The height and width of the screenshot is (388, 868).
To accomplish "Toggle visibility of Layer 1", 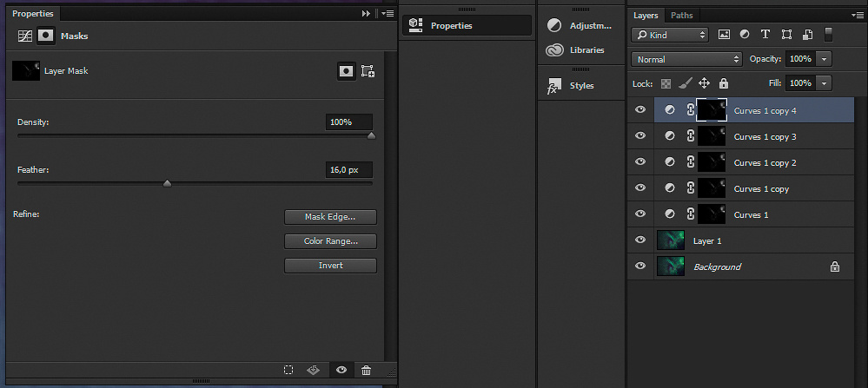I will click(x=640, y=240).
